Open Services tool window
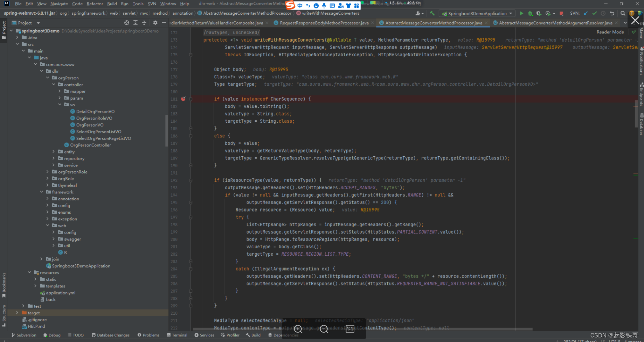The width and height of the screenshot is (644, 342). [204, 335]
